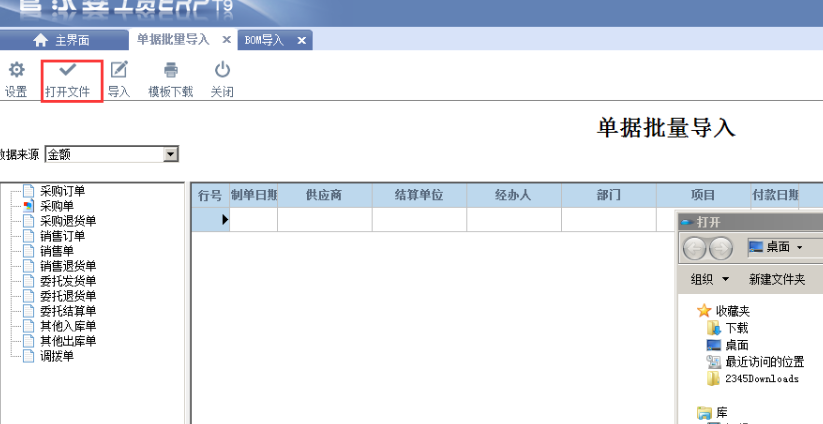Click the 关闭 power icon
The image size is (823, 424).
(x=222, y=70)
